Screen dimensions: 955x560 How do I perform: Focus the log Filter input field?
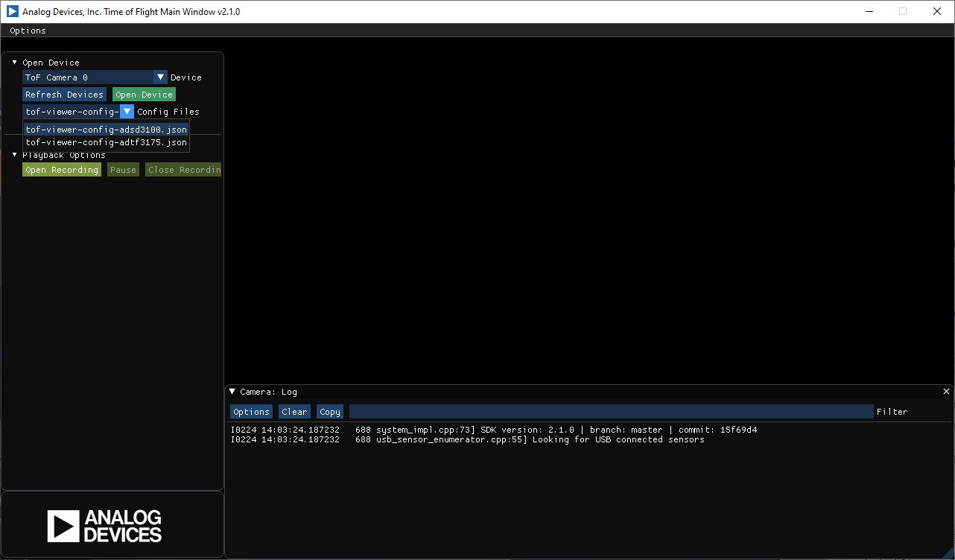tap(611, 412)
